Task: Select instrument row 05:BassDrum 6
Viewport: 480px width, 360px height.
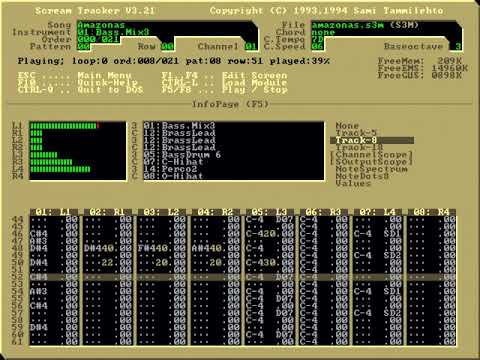Action: tap(182, 155)
